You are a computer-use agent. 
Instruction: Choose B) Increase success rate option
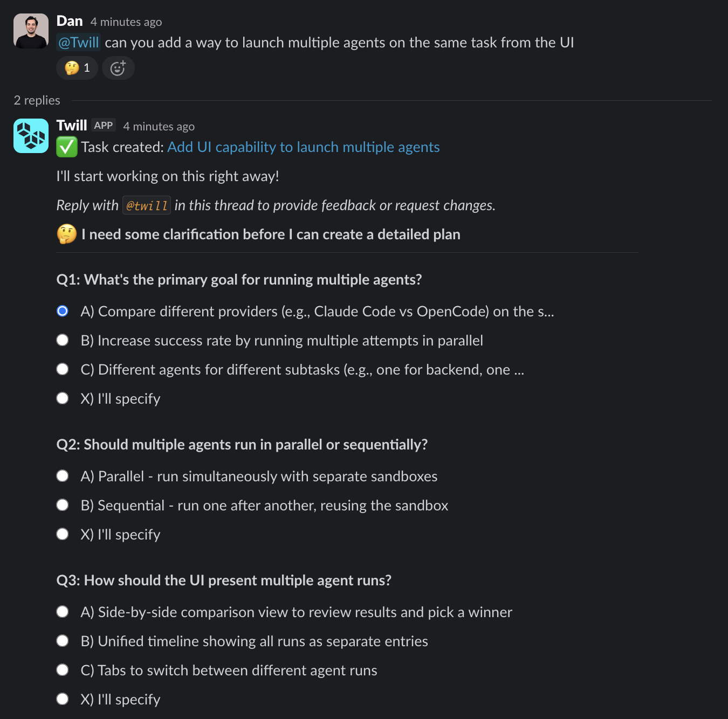pyautogui.click(x=63, y=340)
